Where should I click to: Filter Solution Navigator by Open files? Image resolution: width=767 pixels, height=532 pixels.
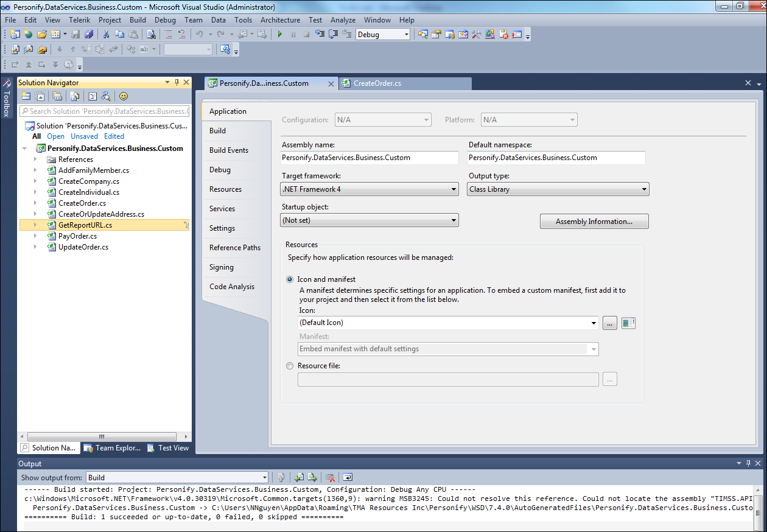point(56,136)
